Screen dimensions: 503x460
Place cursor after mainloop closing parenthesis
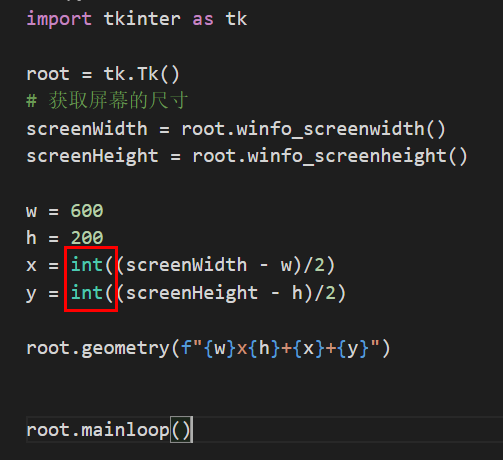tap(192, 430)
